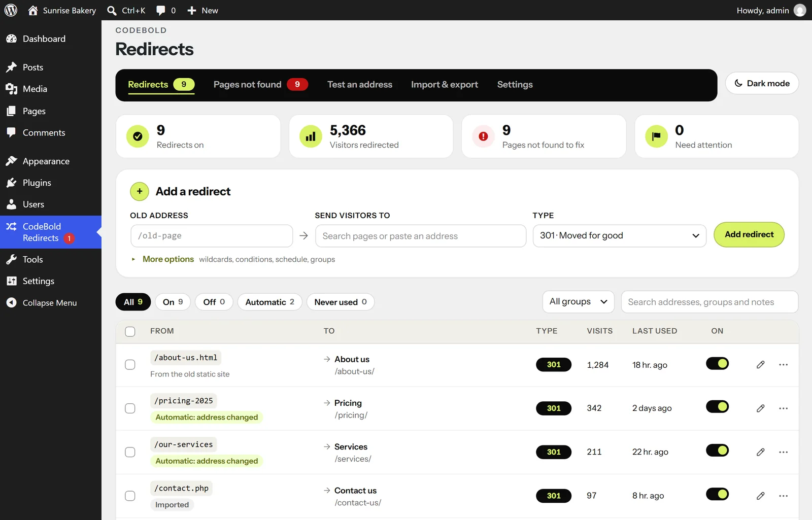Open more actions for /pricing-2025 row
Image resolution: width=812 pixels, height=520 pixels.
[784, 408]
